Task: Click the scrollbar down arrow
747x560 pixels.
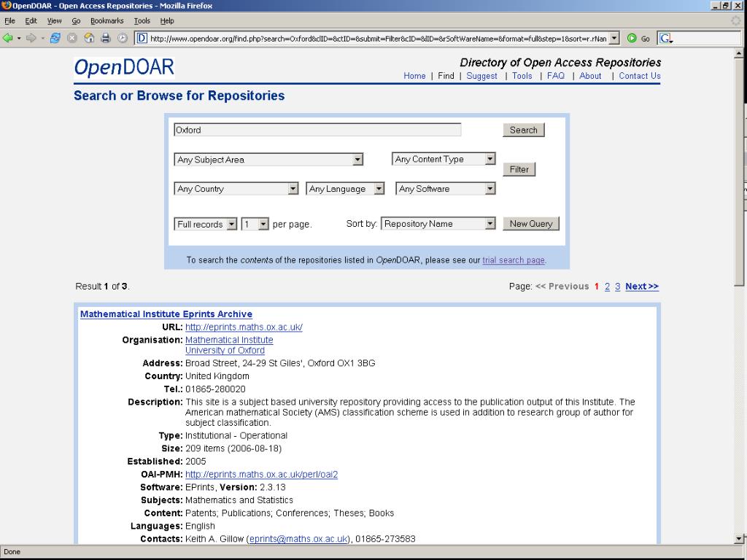Action: coord(739,539)
